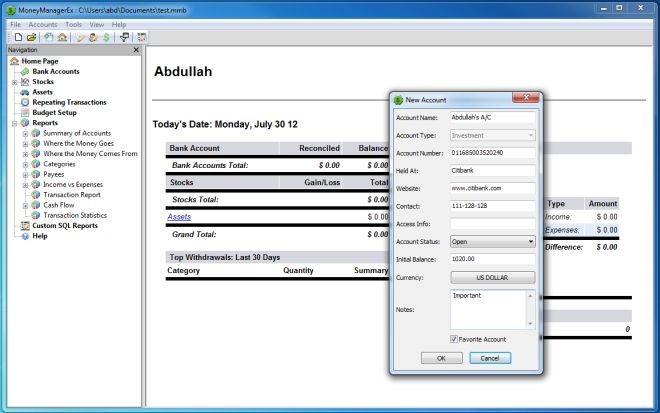The image size is (660, 413).
Task: Expand Where the Money Comes From node
Action: (26, 154)
